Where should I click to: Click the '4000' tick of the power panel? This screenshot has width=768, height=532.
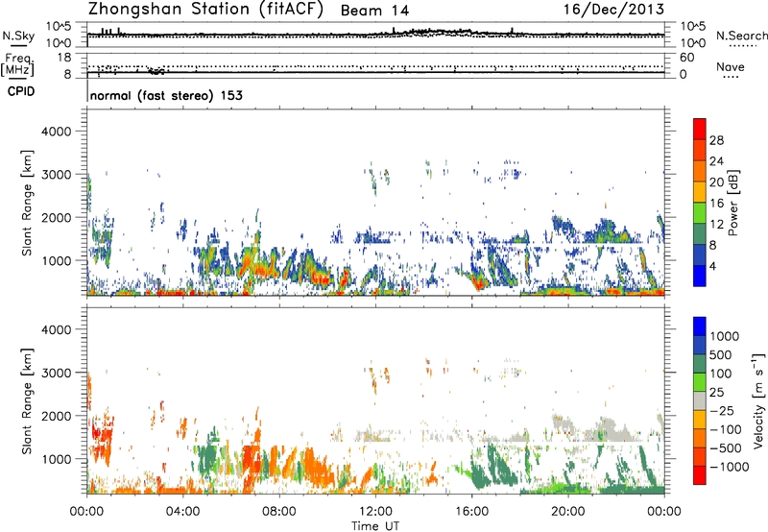(56, 132)
